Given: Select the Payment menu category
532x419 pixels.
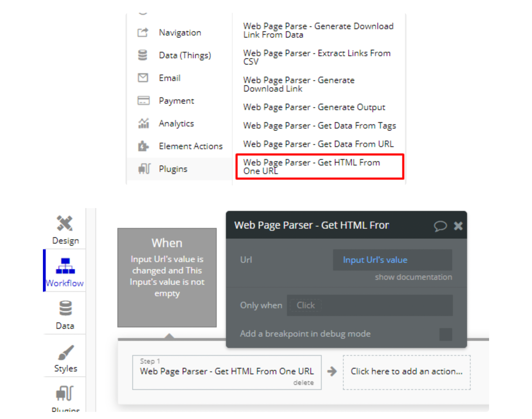Looking at the screenshot, I should coord(176,101).
